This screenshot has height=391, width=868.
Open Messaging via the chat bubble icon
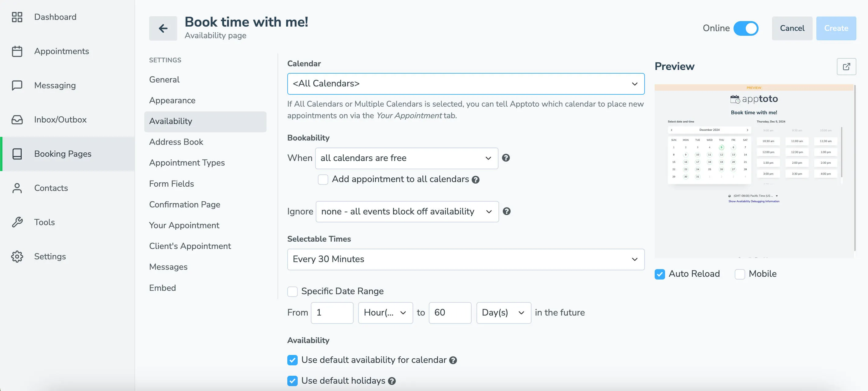(17, 85)
